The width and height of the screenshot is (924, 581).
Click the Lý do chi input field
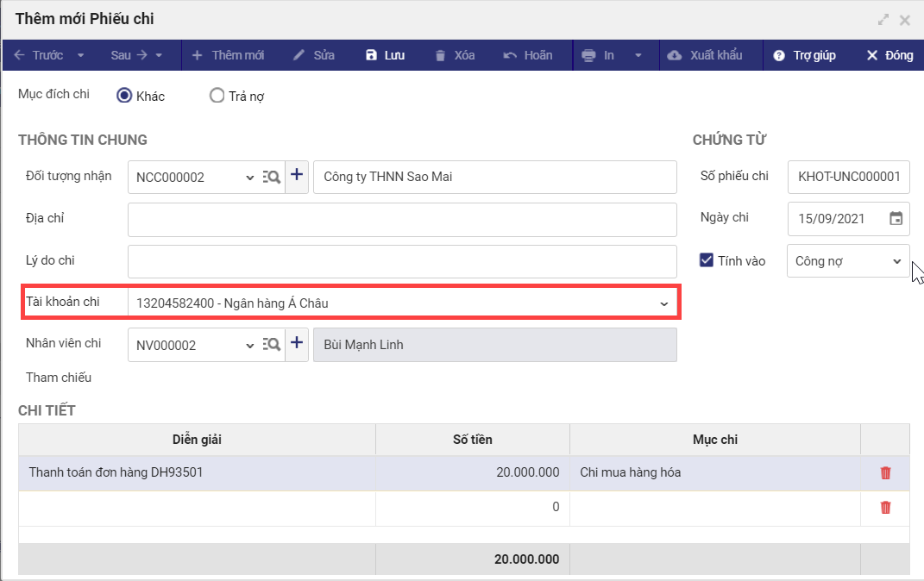402,261
